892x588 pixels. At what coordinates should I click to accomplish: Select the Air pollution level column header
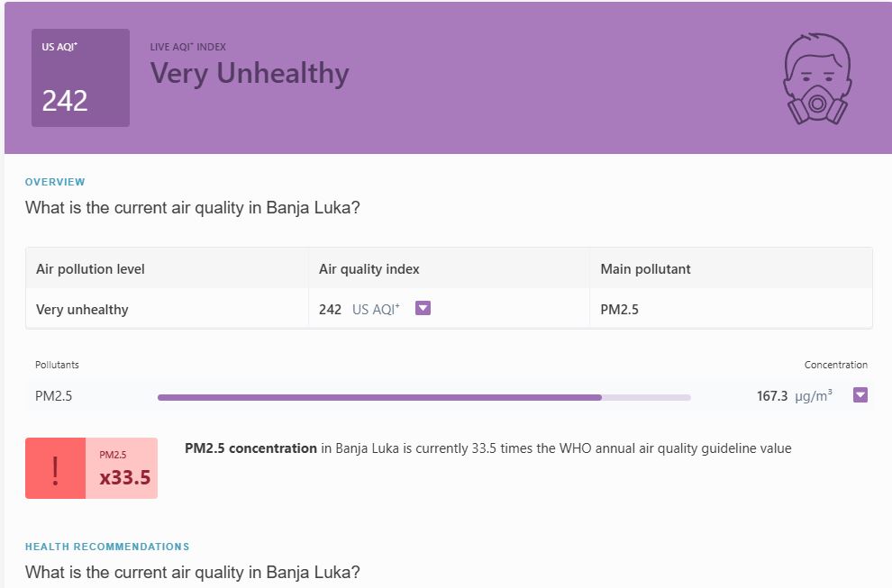pyautogui.click(x=90, y=269)
